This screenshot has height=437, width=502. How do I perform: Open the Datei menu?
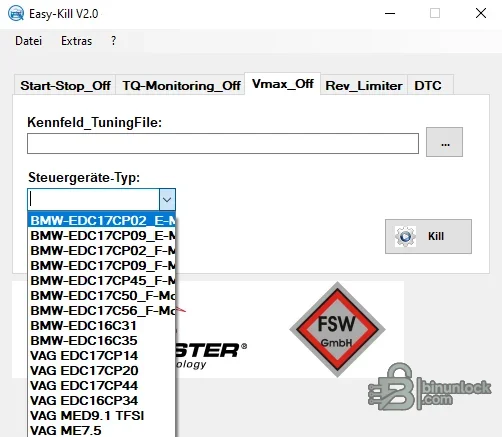29,41
